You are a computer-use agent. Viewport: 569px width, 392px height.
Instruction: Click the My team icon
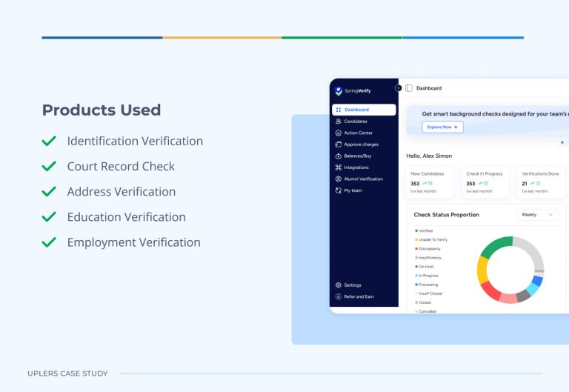pos(339,190)
